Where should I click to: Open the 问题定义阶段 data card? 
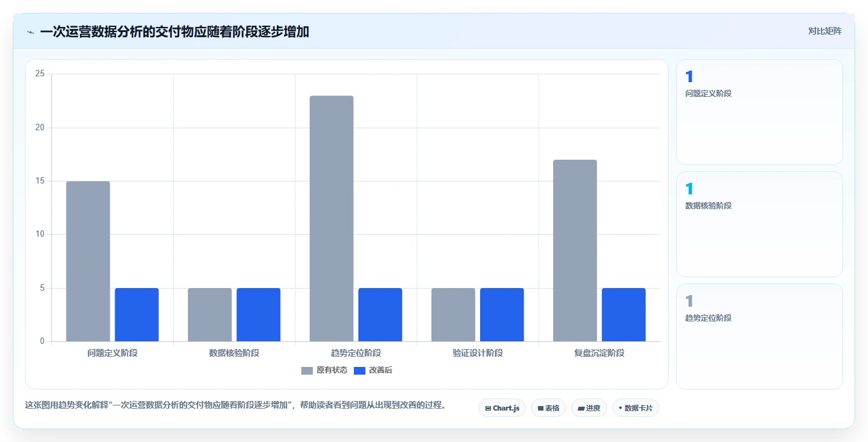[x=760, y=112]
